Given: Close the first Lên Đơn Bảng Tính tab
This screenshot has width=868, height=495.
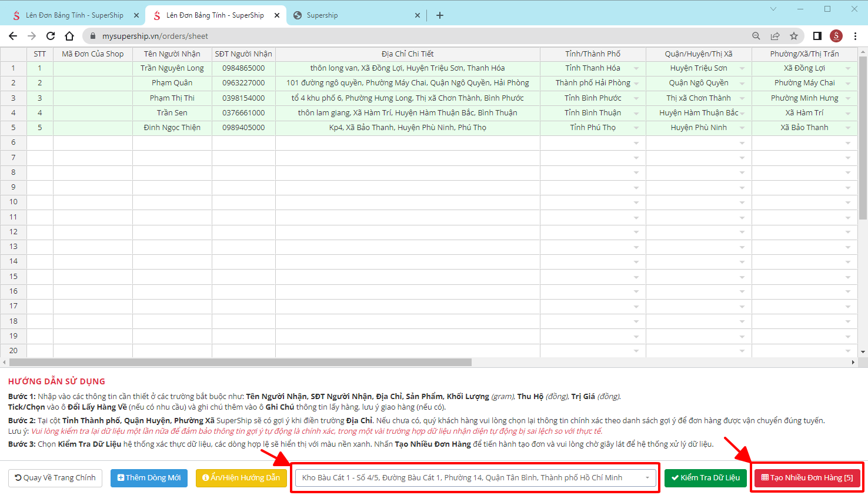Looking at the screenshot, I should (136, 15).
